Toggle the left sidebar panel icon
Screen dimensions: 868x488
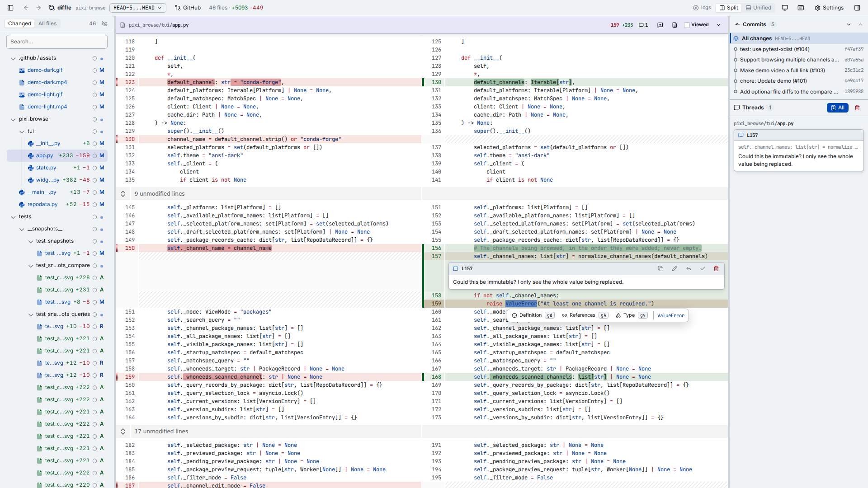click(10, 8)
